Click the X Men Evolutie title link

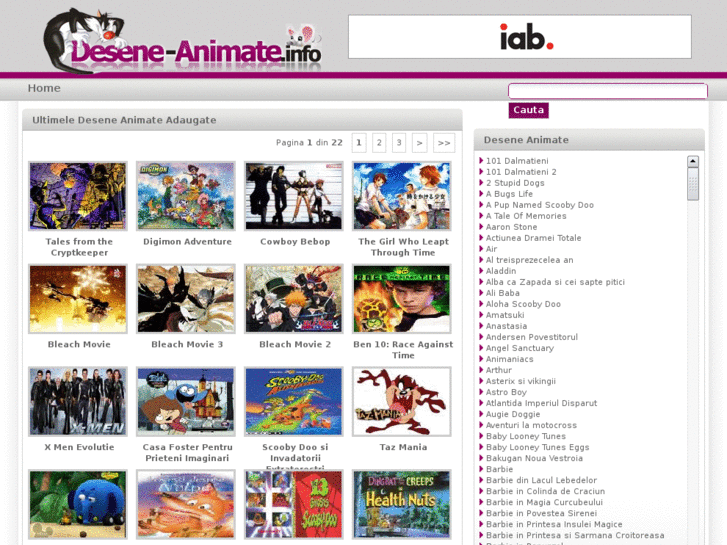pyautogui.click(x=79, y=448)
